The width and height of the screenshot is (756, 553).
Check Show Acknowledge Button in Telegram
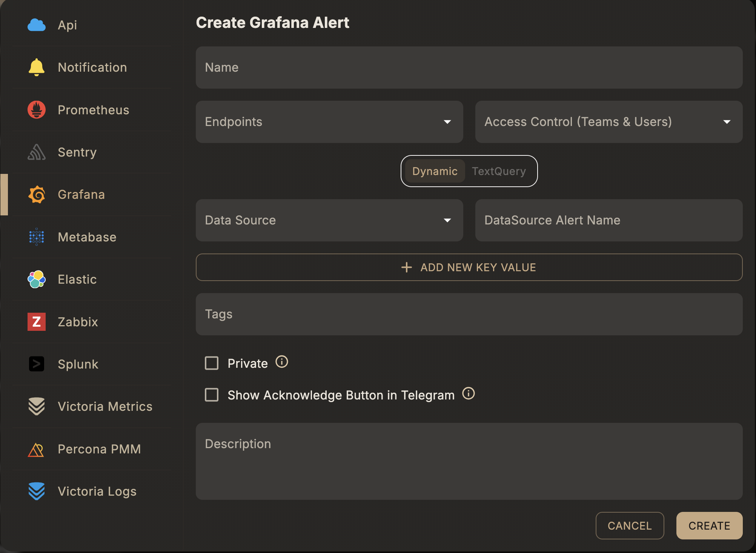(x=212, y=395)
